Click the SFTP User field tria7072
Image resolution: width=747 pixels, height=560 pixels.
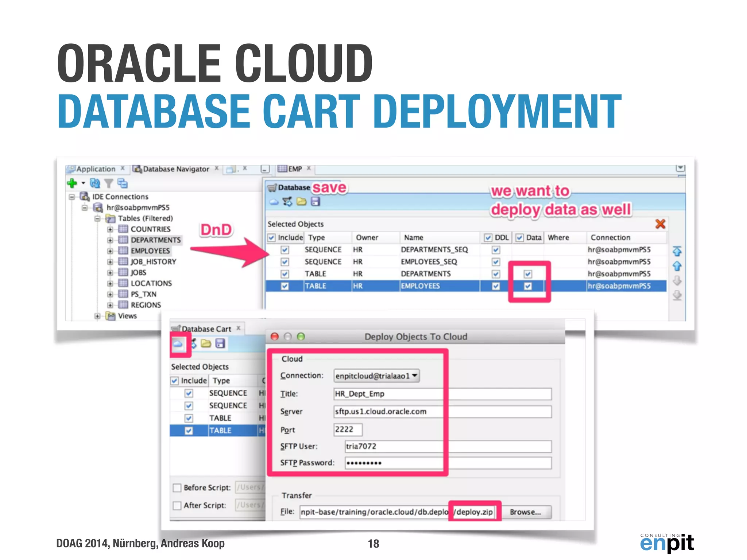click(x=448, y=447)
